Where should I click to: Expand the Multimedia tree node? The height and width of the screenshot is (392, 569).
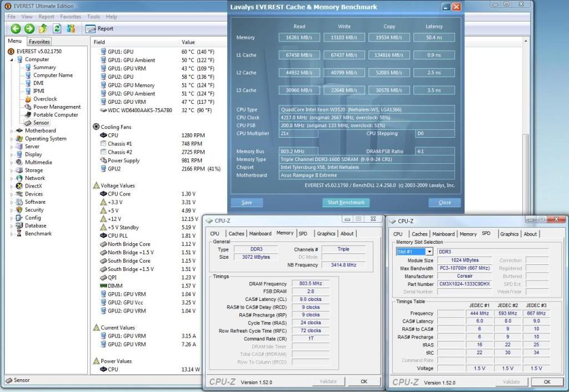click(x=12, y=163)
